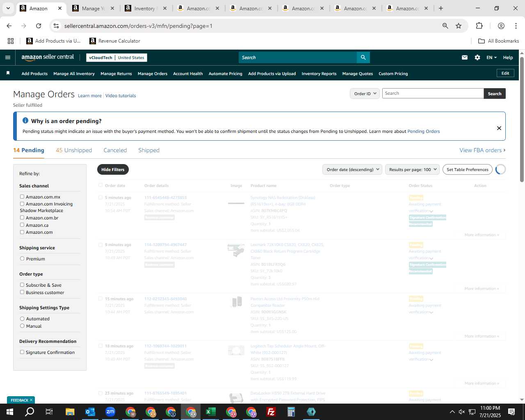Open the Calculator from the taskbar
The width and height of the screenshot is (525, 420).
[x=291, y=412]
